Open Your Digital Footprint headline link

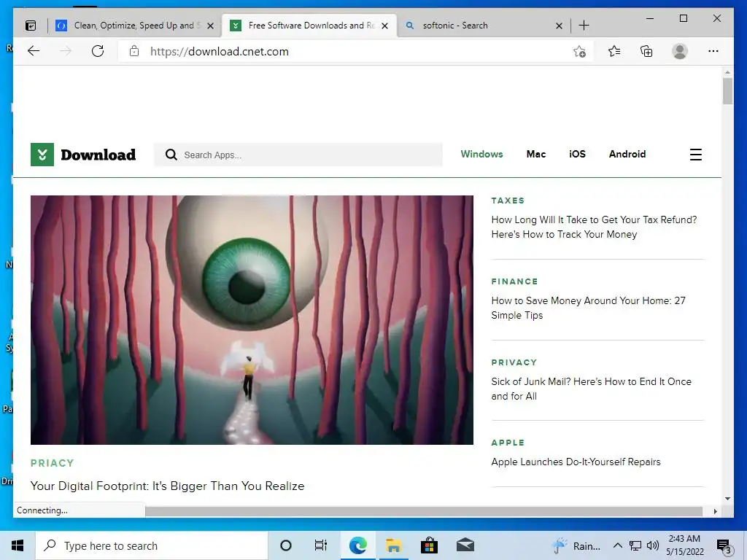(x=167, y=486)
